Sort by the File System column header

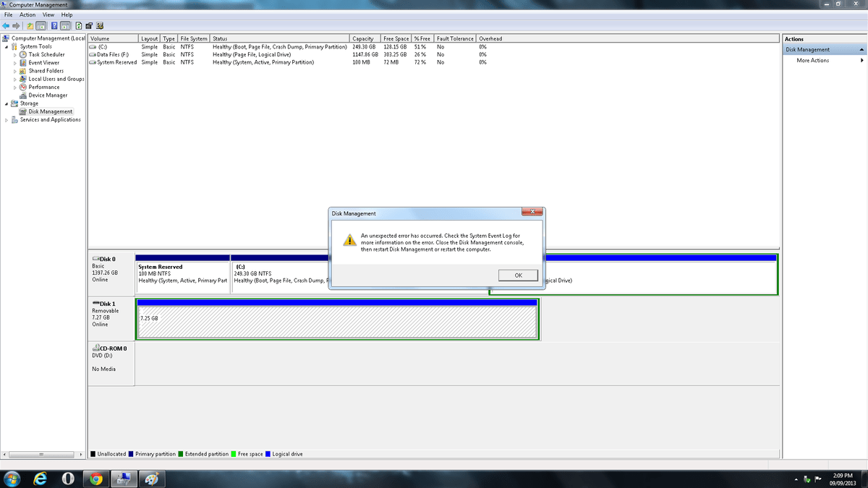(194, 38)
